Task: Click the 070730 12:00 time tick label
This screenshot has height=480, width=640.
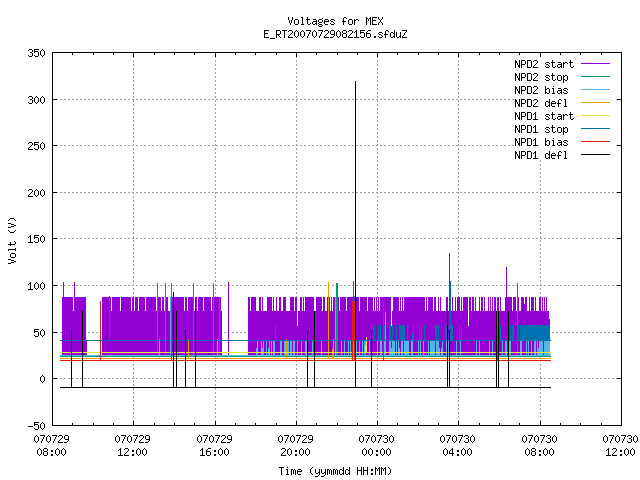Action: tap(620, 446)
